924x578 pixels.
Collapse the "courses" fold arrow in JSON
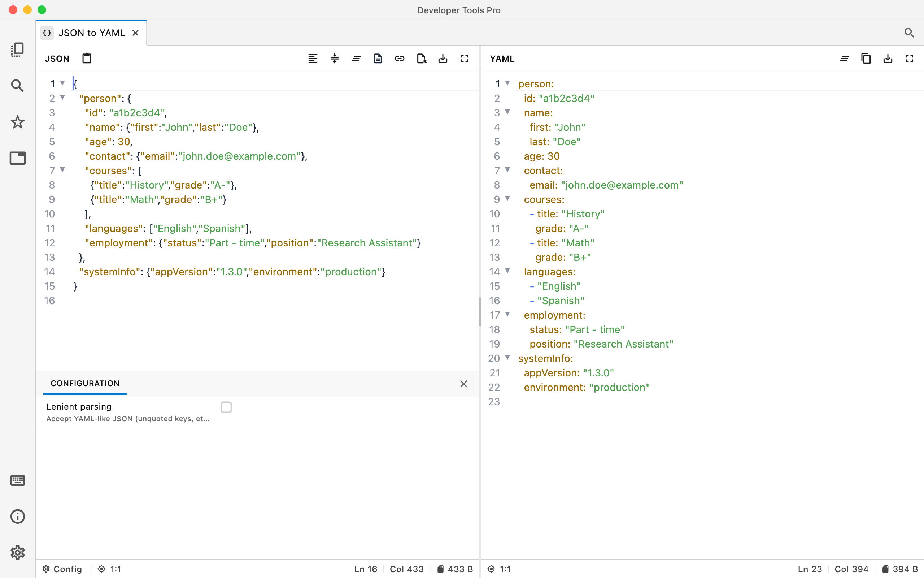pyautogui.click(x=62, y=170)
